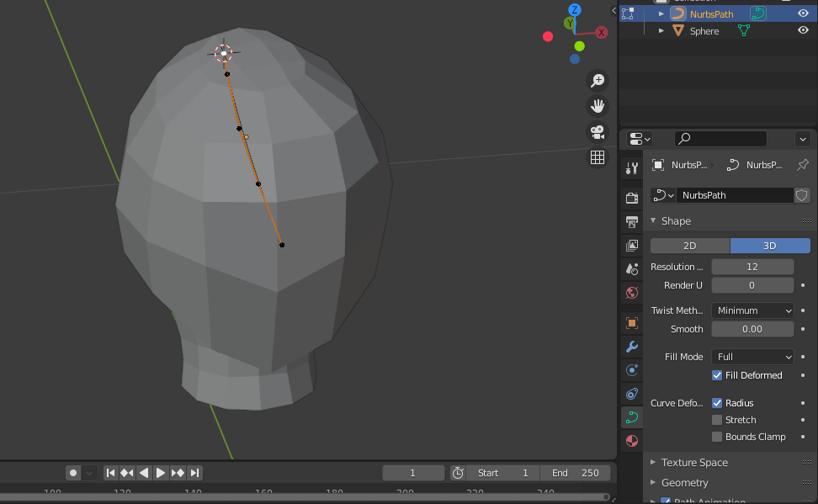Jump to the next keyframe
The width and height of the screenshot is (818, 504).
[x=178, y=473]
